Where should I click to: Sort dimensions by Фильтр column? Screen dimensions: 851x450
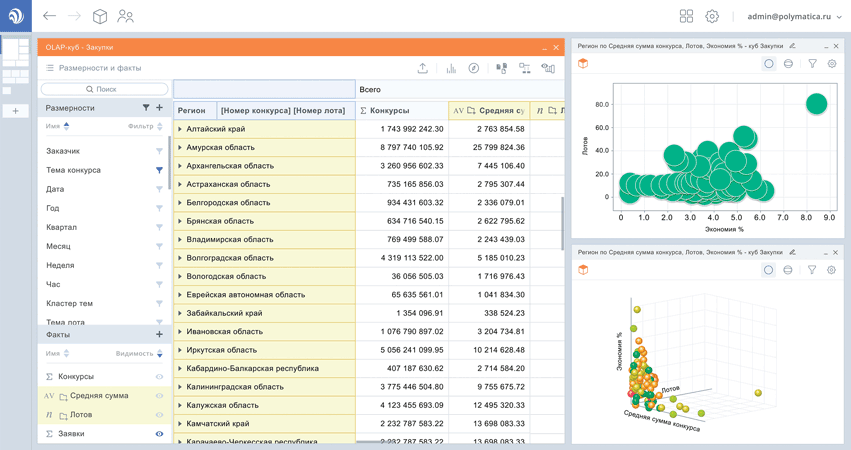[145, 126]
